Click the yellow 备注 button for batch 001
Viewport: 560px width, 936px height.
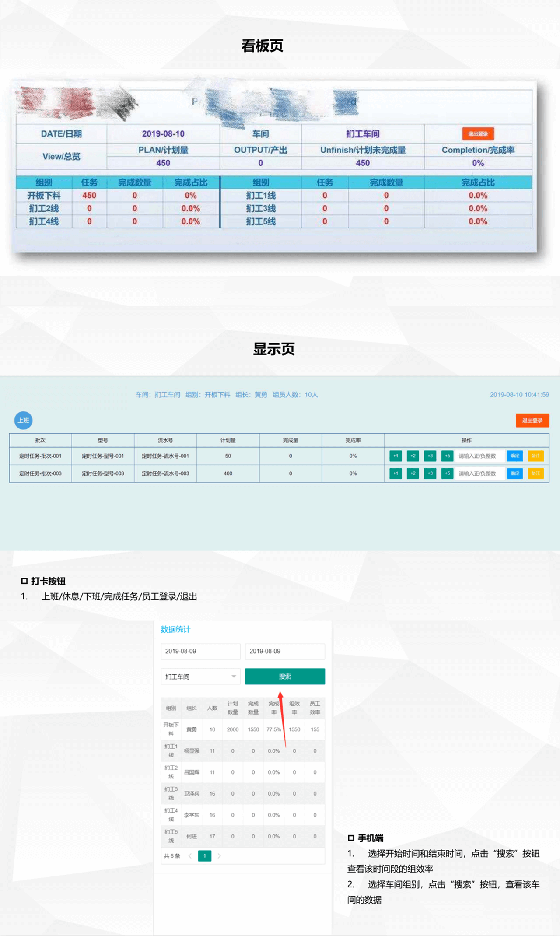[x=535, y=456]
